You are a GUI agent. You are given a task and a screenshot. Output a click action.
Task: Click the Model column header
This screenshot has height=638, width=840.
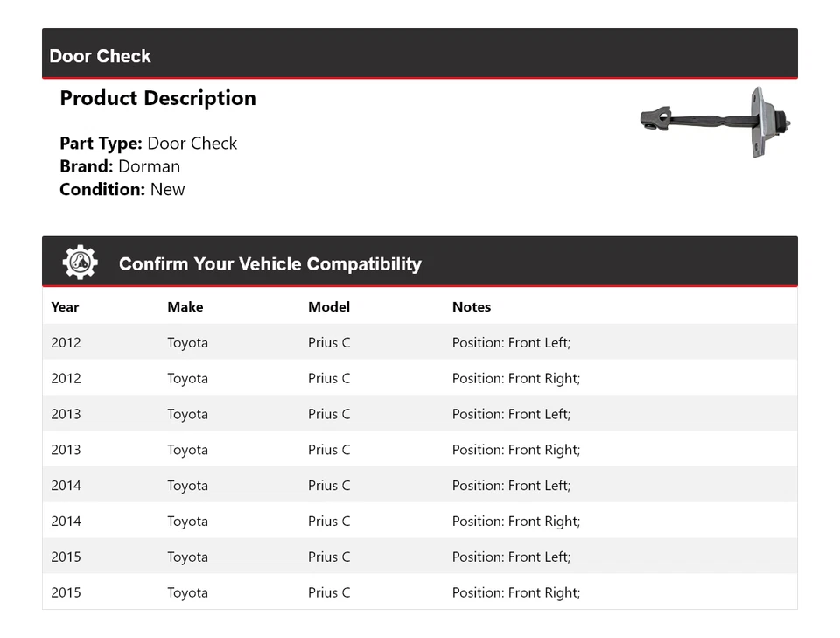328,307
